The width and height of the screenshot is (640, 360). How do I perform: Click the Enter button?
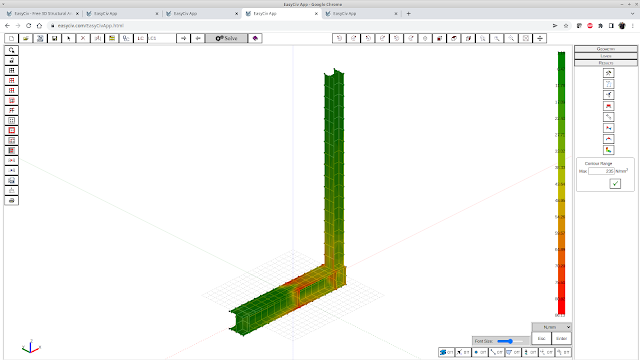(x=561, y=338)
